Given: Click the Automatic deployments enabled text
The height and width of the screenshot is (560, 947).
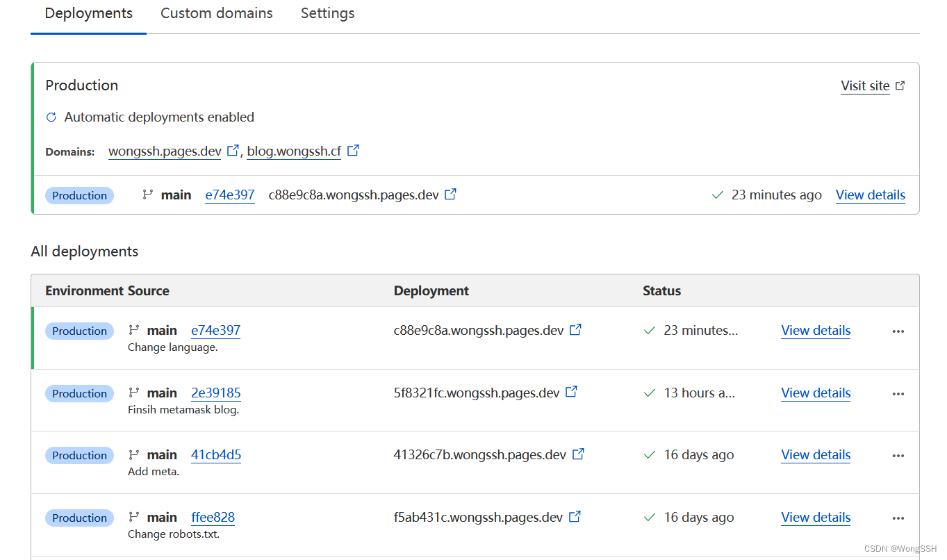Looking at the screenshot, I should [159, 117].
